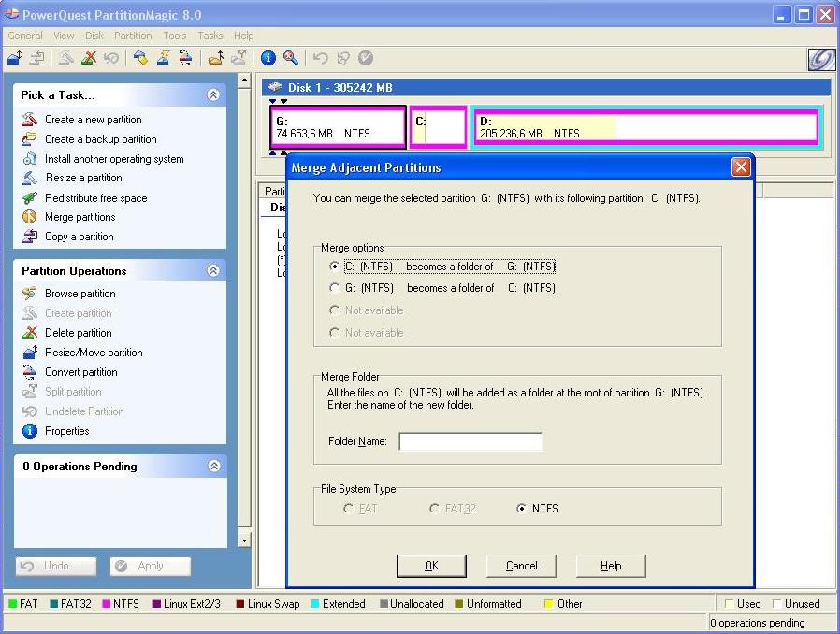The image size is (840, 634).
Task: Open the Partition menu
Action: [133, 36]
